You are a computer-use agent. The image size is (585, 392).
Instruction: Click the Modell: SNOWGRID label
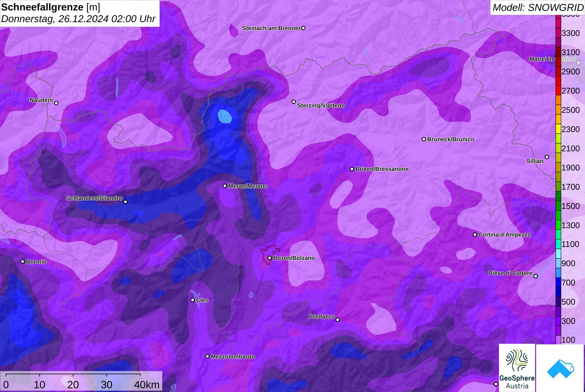[x=538, y=7]
